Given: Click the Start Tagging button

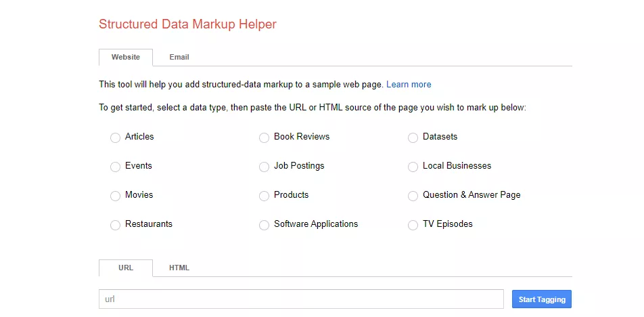Looking at the screenshot, I should point(542,299).
